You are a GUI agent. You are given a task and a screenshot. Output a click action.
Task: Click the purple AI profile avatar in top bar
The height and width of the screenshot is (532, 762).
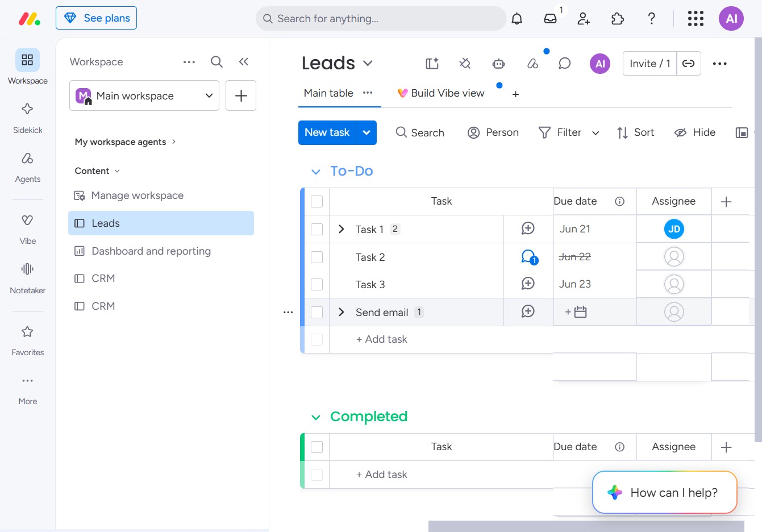[731, 19]
